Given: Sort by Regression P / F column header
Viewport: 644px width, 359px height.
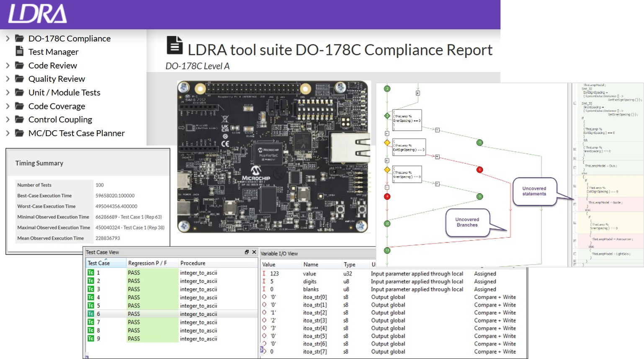Looking at the screenshot, I should (x=152, y=263).
